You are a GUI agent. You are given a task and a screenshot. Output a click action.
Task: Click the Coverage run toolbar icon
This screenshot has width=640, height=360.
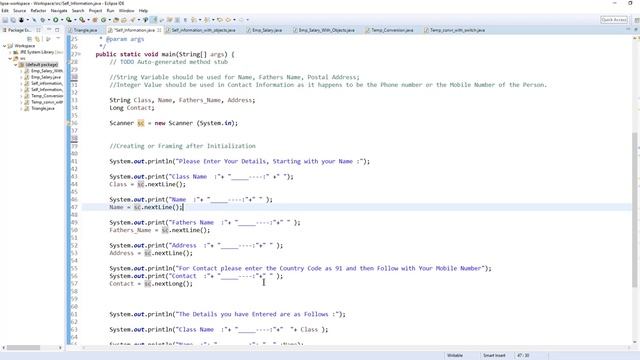[69, 20]
